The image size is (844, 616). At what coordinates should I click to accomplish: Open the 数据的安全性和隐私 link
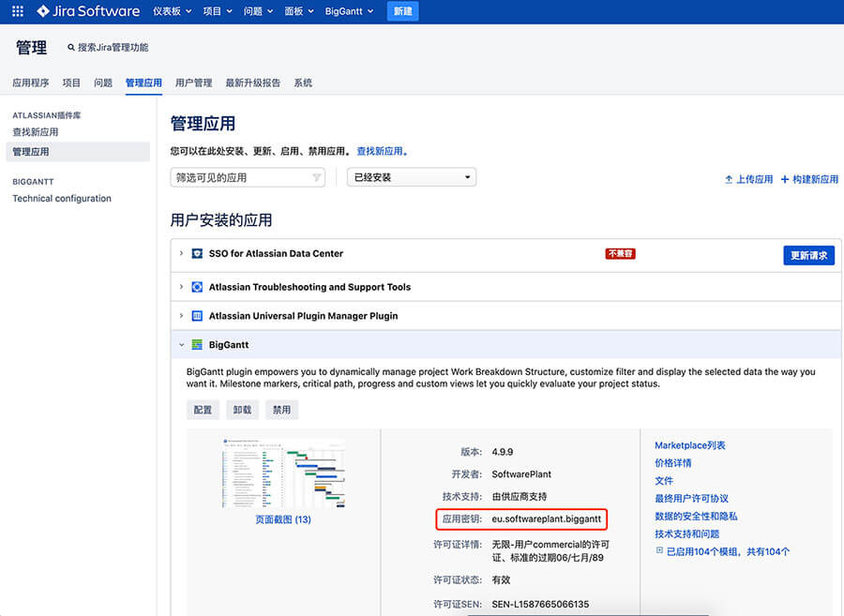[696, 516]
